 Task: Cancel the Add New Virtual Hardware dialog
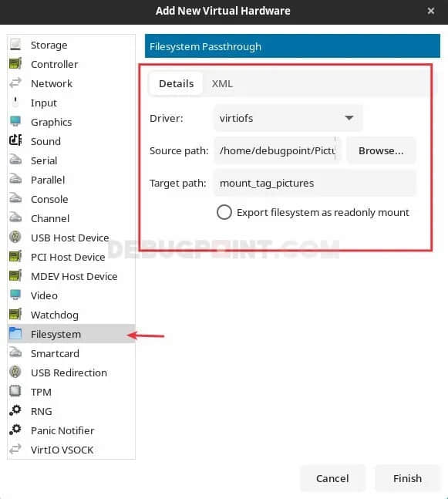[x=332, y=478]
